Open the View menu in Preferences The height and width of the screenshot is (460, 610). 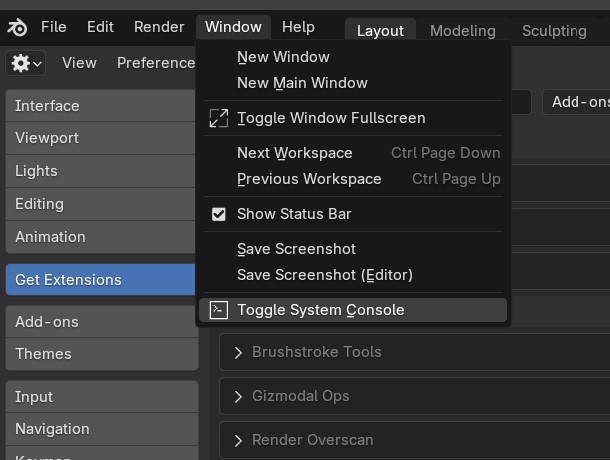tap(79, 63)
